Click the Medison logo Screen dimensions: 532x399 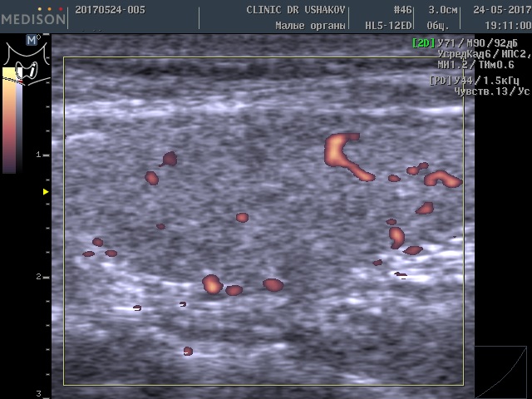click(x=33, y=17)
